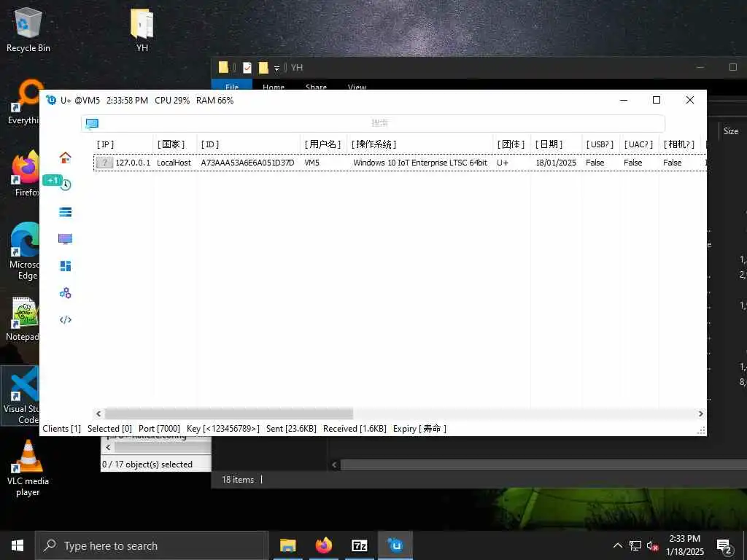Sort by the [操作系统] column header
Screen dimensions: 747x560
(x=373, y=144)
